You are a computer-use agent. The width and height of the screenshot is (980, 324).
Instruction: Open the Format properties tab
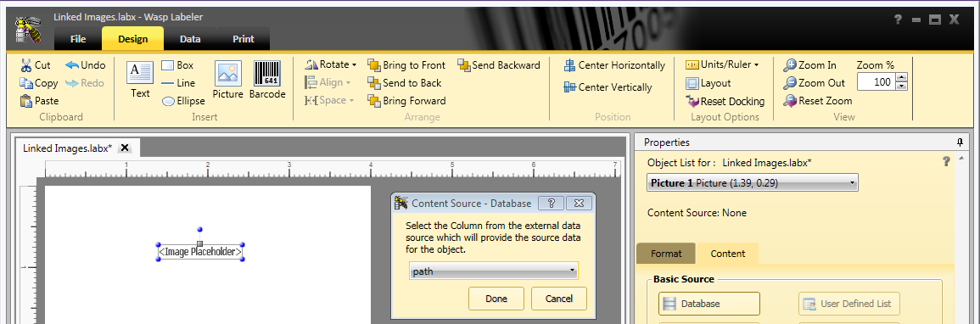665,254
